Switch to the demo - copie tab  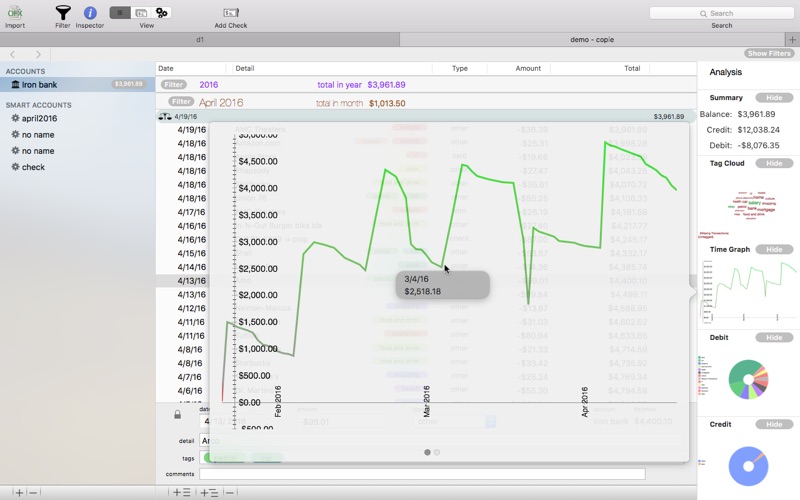click(592, 39)
